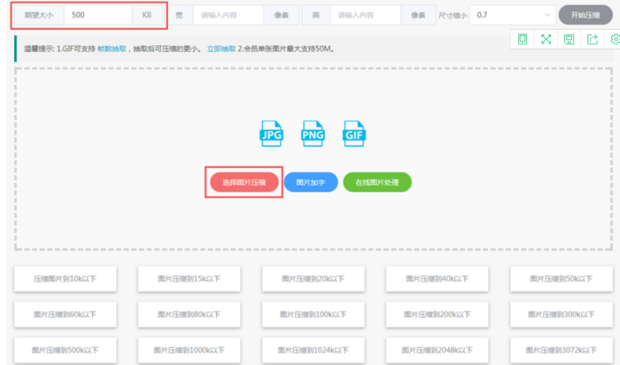Select 压缩图片到10k以下 preset
The image size is (620, 365).
click(65, 279)
